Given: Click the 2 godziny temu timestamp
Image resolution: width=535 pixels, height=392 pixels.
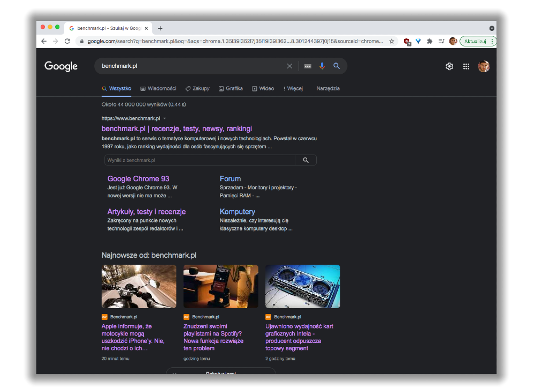Looking at the screenshot, I should pyautogui.click(x=280, y=359).
